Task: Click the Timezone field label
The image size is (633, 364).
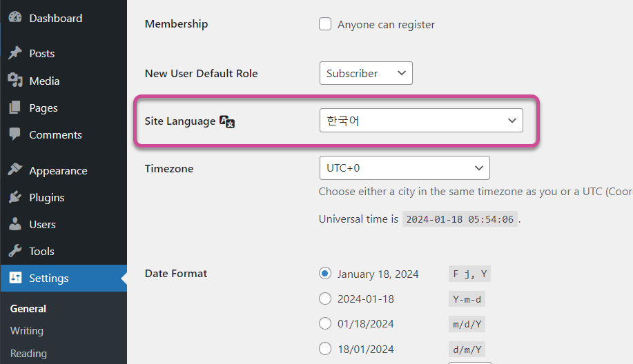Action: [169, 168]
